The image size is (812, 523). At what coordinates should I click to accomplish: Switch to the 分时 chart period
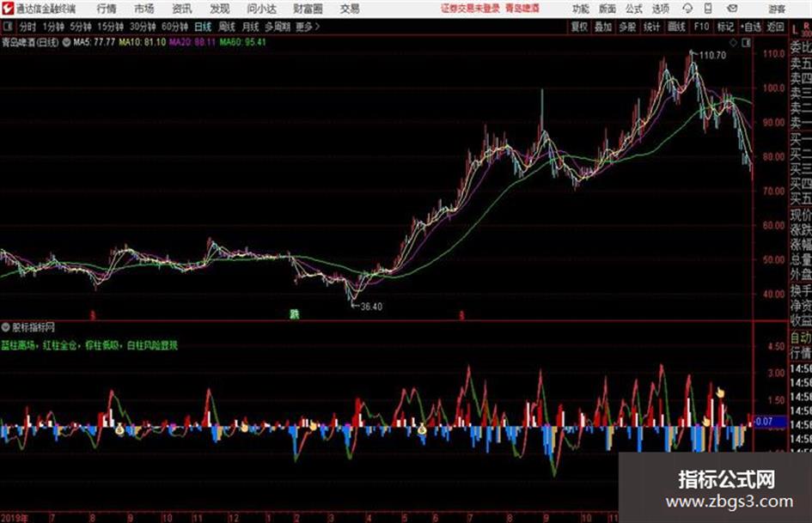27,26
